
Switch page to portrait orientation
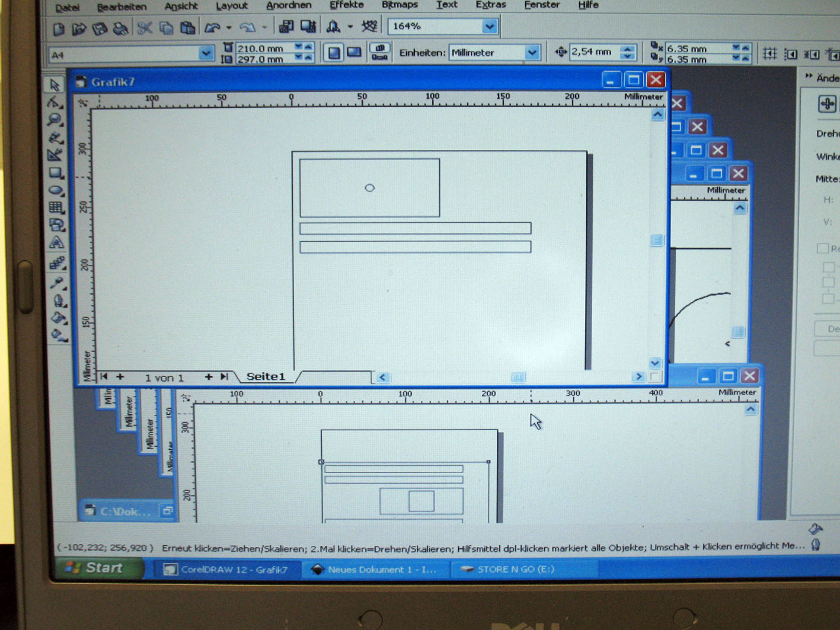334,53
